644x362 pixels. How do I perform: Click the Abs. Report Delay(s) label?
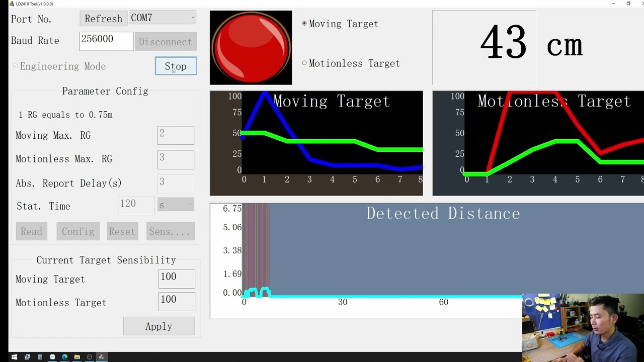pos(68,184)
